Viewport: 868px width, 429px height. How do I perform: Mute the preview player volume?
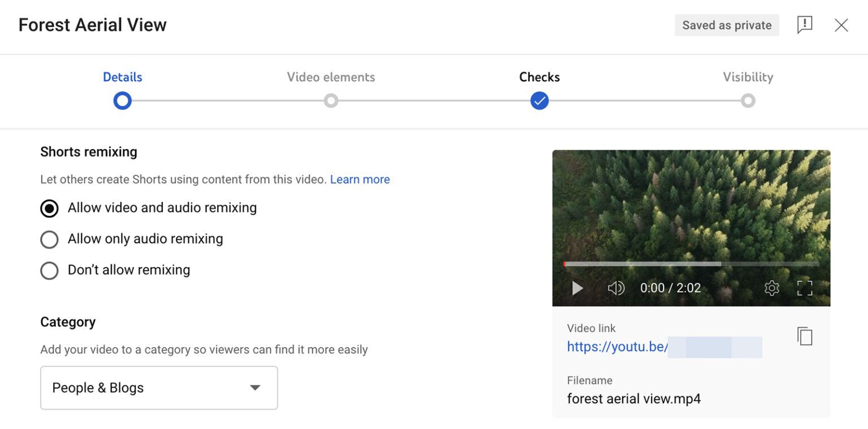(x=616, y=288)
